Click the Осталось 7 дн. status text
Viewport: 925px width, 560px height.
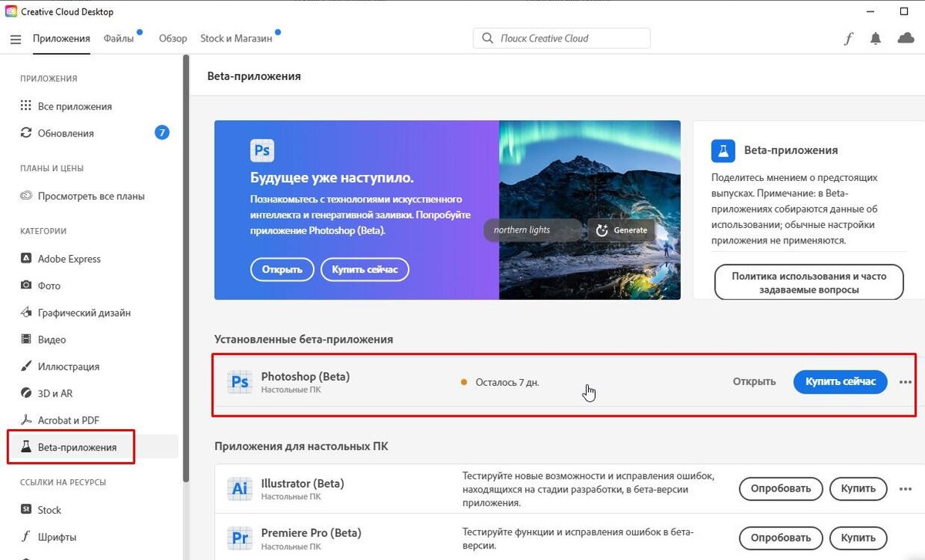pos(507,382)
